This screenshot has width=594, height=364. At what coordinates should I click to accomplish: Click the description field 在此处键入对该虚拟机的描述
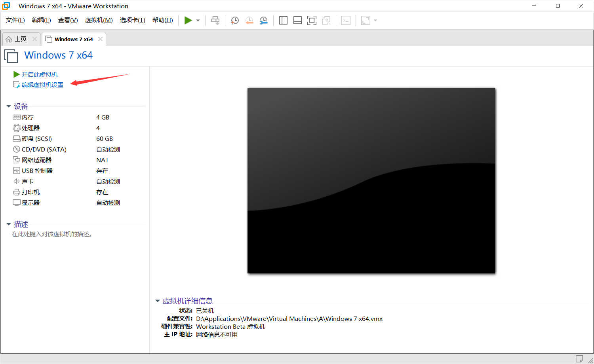click(x=52, y=234)
